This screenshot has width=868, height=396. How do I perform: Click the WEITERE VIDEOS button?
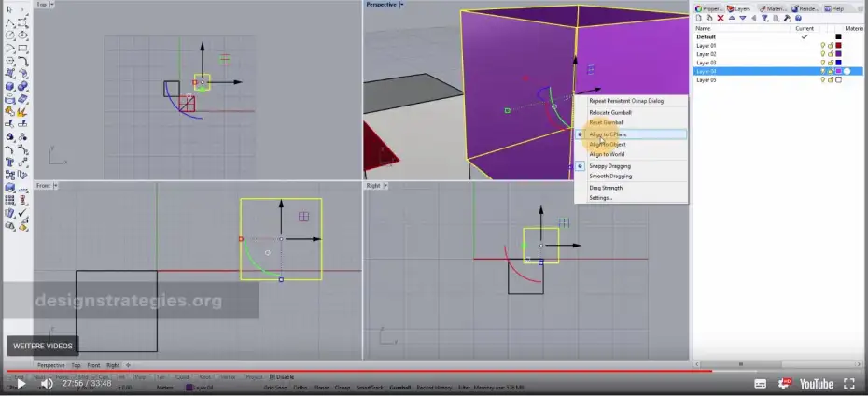pos(43,346)
